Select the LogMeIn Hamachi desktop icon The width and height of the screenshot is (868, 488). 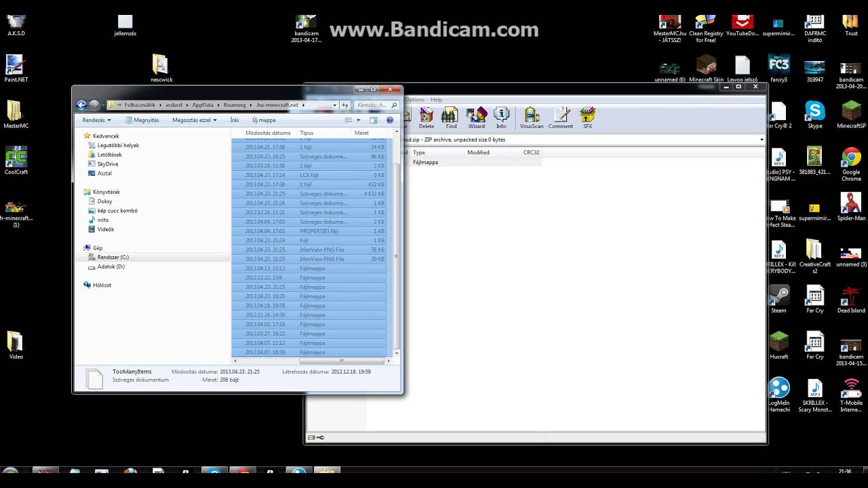click(779, 395)
